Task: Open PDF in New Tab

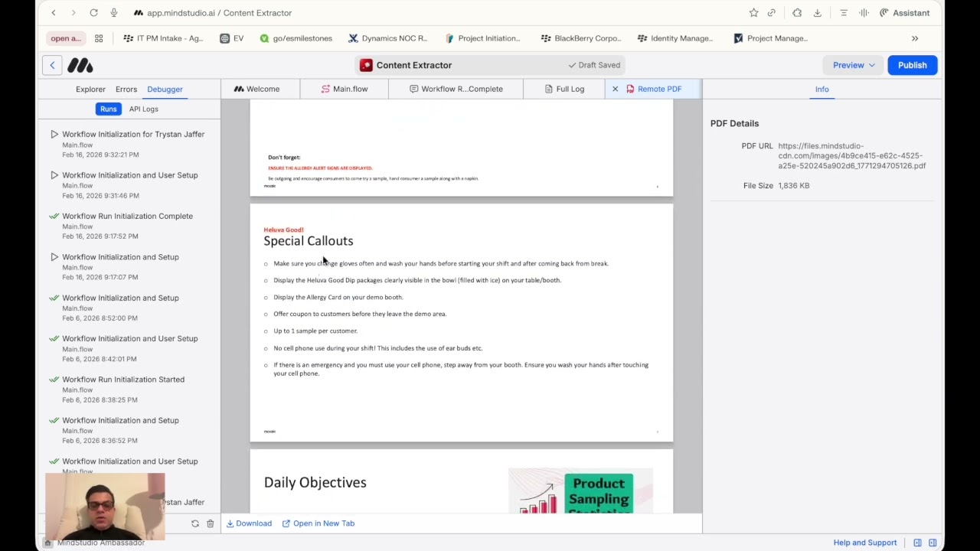Action: (318, 523)
